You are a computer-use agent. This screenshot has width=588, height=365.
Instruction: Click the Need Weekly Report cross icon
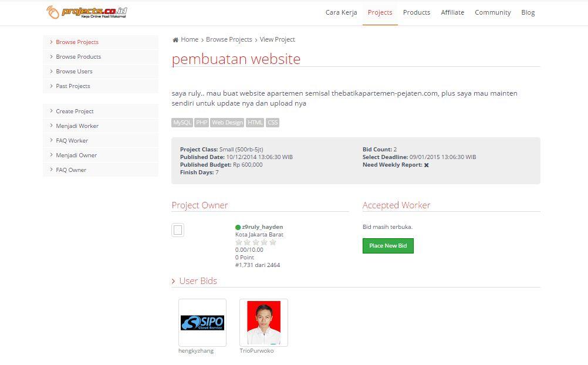427,165
